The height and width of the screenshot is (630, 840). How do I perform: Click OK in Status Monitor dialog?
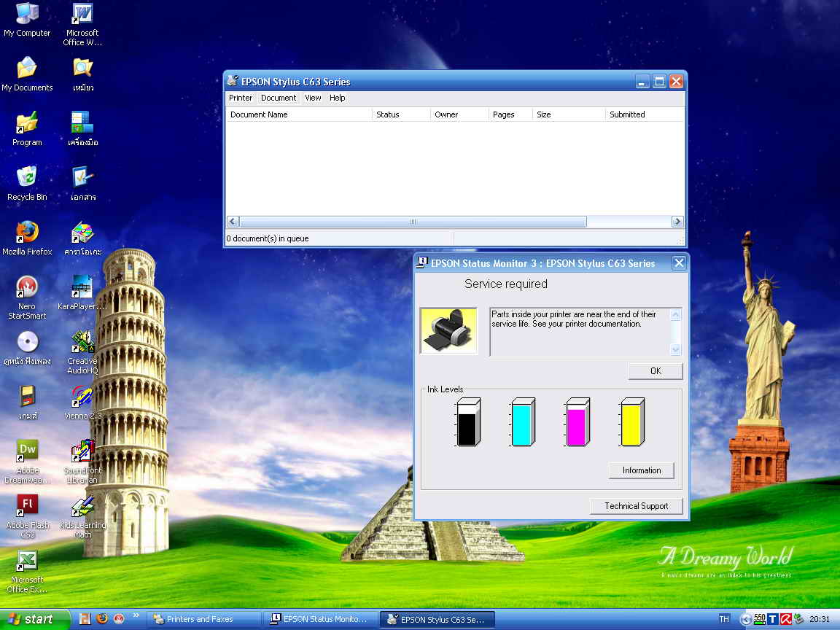656,370
